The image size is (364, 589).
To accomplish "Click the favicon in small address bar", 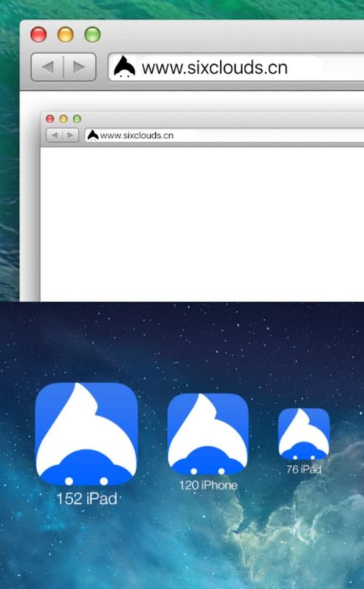I will coord(92,135).
